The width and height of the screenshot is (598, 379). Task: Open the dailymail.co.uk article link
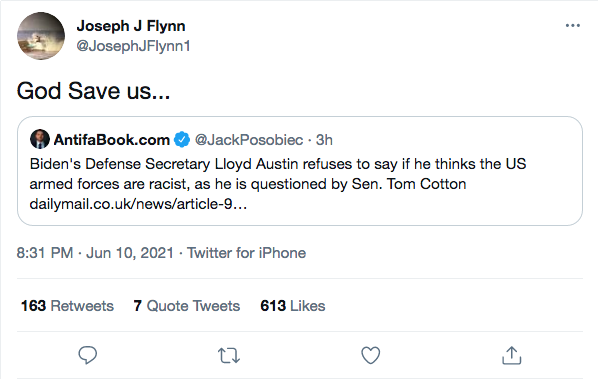[x=138, y=204]
